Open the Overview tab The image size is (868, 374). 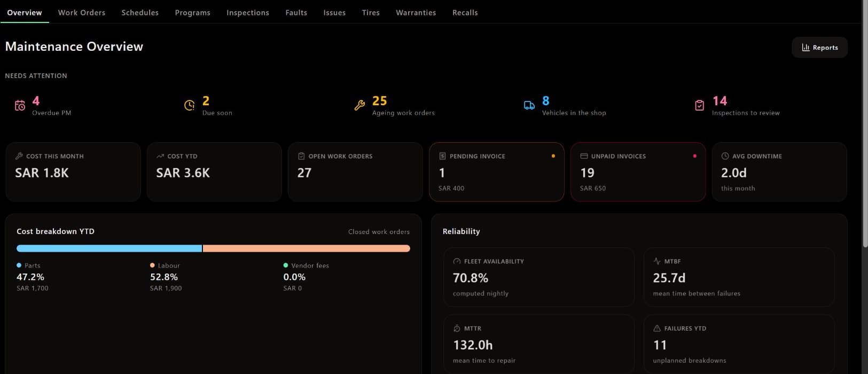(x=25, y=12)
